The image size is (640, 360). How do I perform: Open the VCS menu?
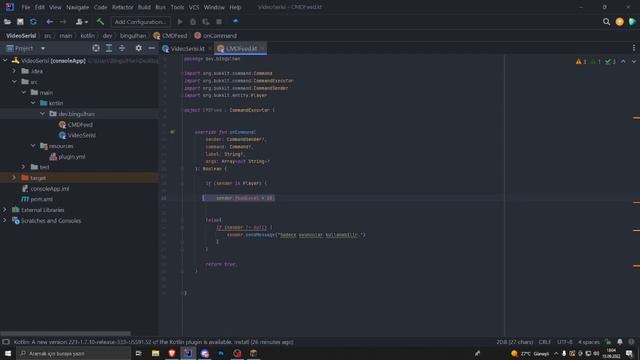pos(194,7)
